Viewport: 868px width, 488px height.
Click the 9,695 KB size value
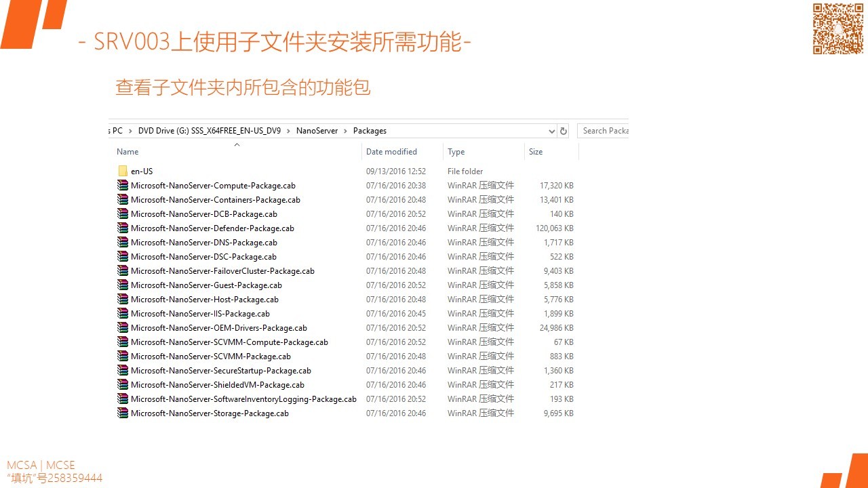pyautogui.click(x=559, y=413)
